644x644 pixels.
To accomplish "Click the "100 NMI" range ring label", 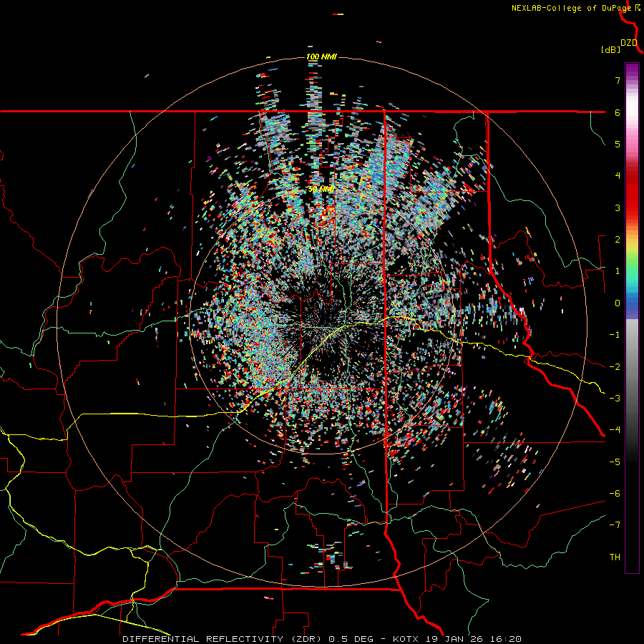I will pyautogui.click(x=321, y=57).
